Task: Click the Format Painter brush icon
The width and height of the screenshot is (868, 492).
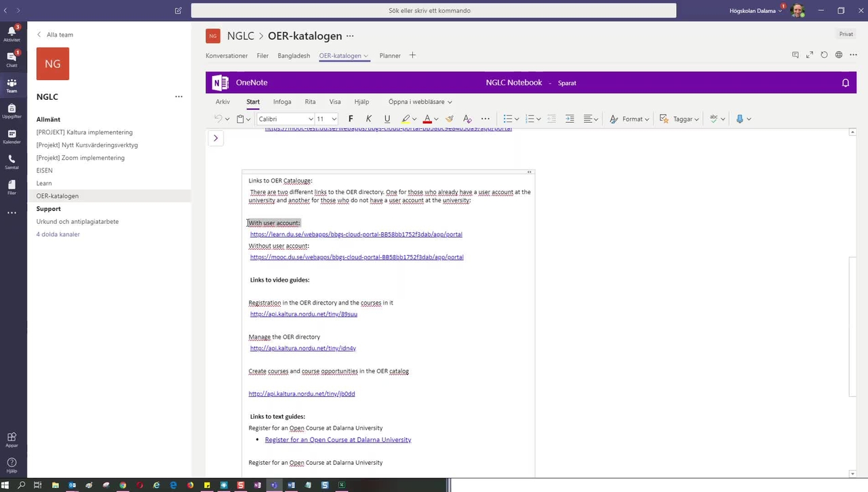Action: 449,119
